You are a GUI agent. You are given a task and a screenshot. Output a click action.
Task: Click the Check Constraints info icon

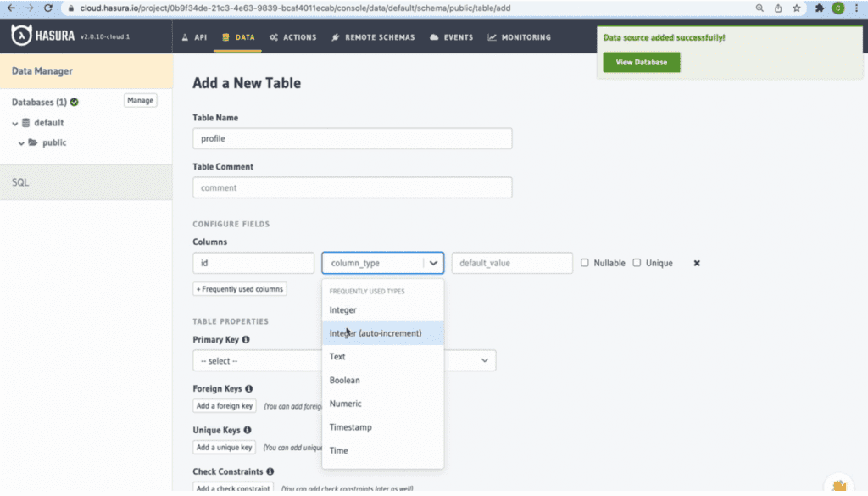(270, 471)
